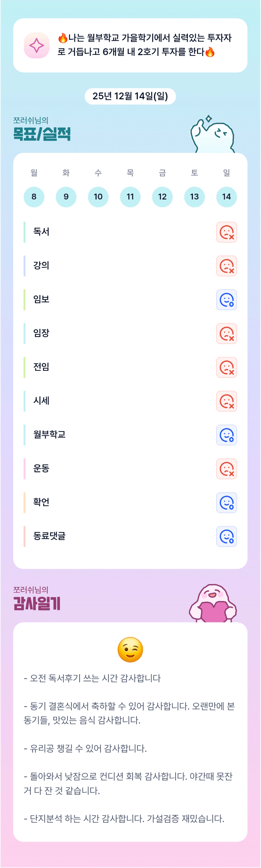Click the smiley face icon for 확언
The width and height of the screenshot is (261, 868).
click(x=226, y=502)
